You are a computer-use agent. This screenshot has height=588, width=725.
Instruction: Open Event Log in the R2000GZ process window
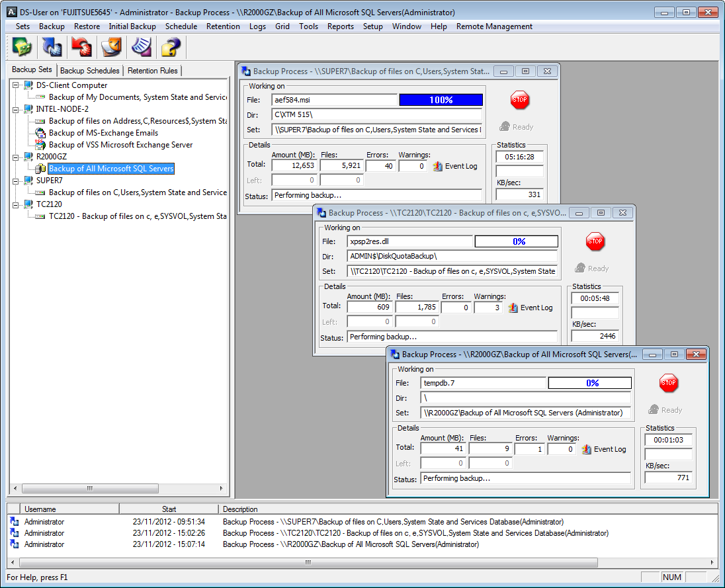[x=604, y=449]
